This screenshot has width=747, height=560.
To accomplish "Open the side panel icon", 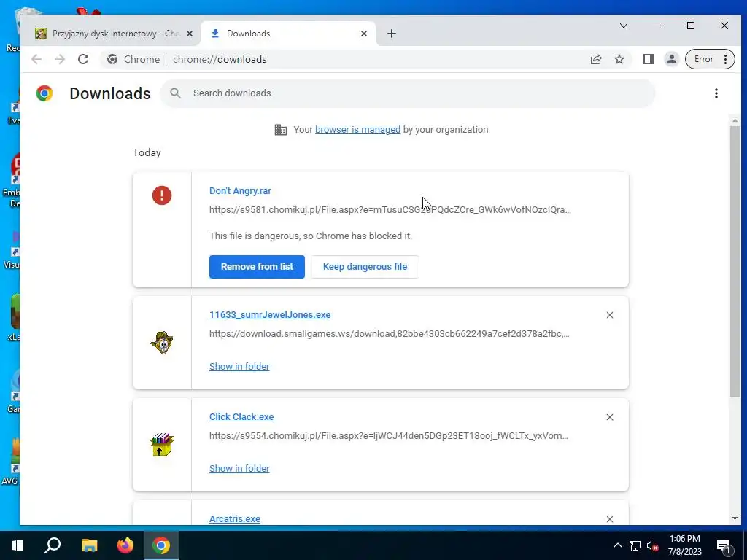I will [x=648, y=59].
